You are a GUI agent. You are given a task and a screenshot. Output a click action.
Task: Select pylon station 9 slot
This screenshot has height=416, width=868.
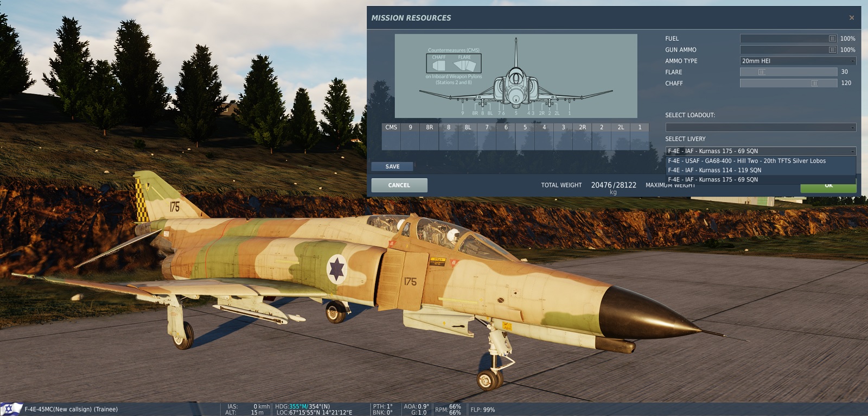click(410, 138)
